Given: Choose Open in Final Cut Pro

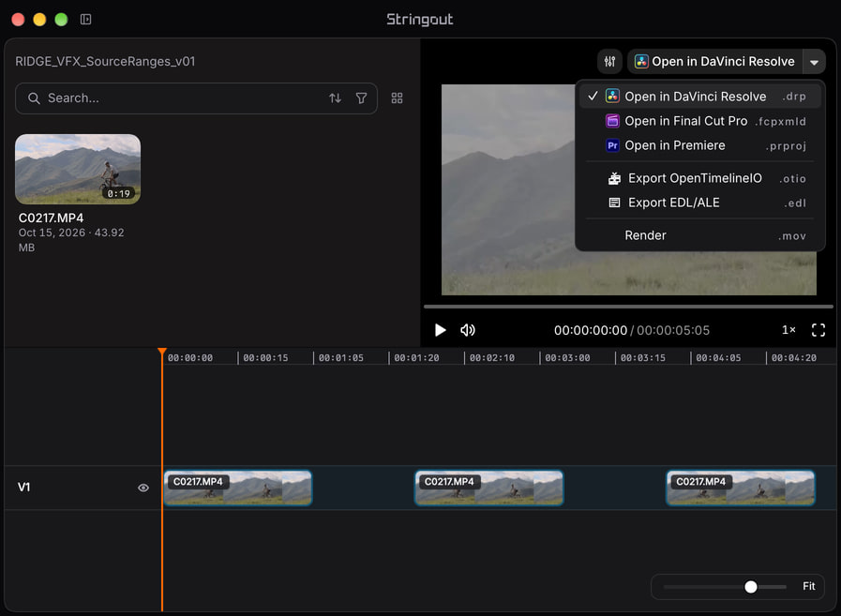Looking at the screenshot, I should pos(700,121).
